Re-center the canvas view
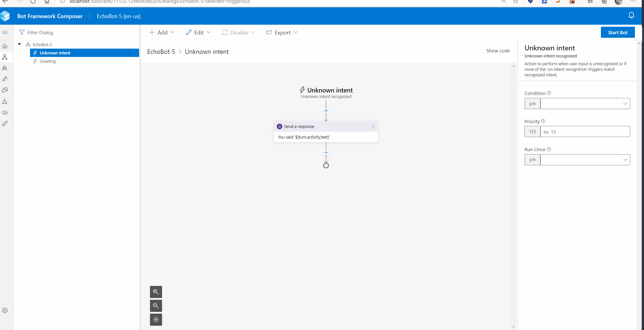Image resolution: width=644 pixels, height=330 pixels. click(x=156, y=319)
